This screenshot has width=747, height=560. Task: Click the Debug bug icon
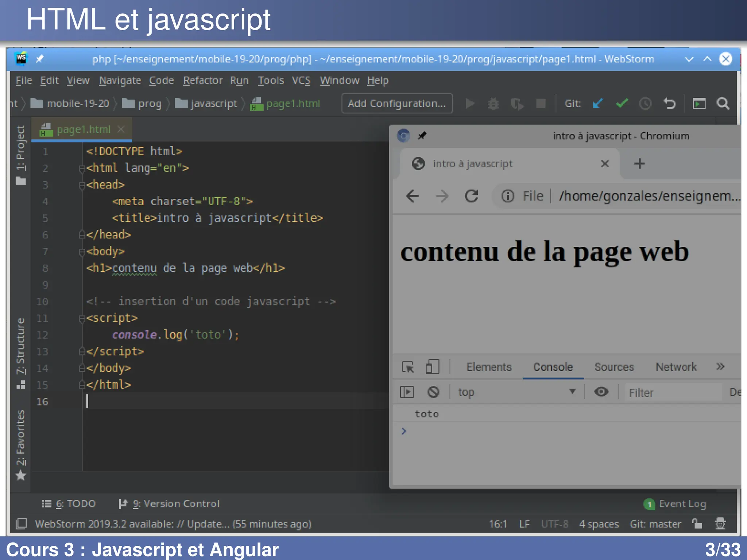[x=494, y=104]
